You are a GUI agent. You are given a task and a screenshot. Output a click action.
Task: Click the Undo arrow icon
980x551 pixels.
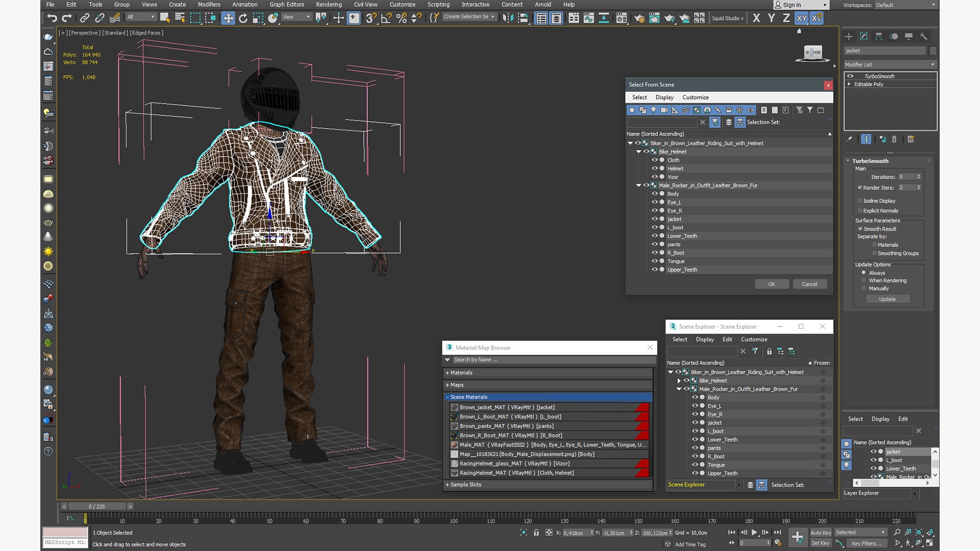click(x=52, y=18)
